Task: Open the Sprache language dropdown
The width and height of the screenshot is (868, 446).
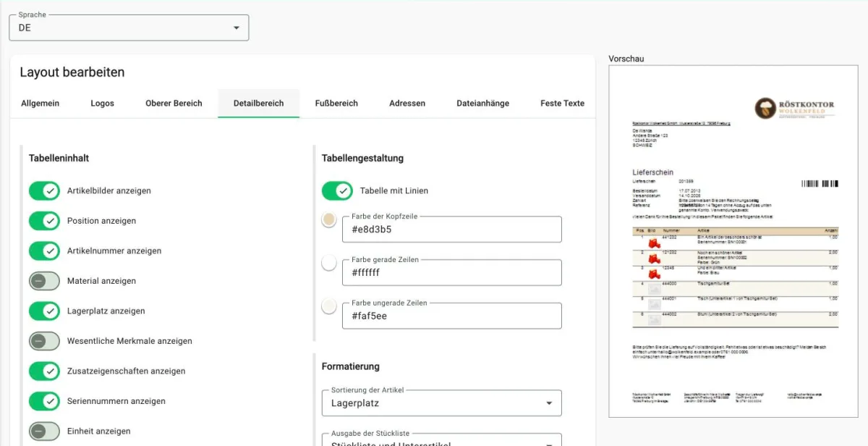Action: pyautogui.click(x=129, y=28)
